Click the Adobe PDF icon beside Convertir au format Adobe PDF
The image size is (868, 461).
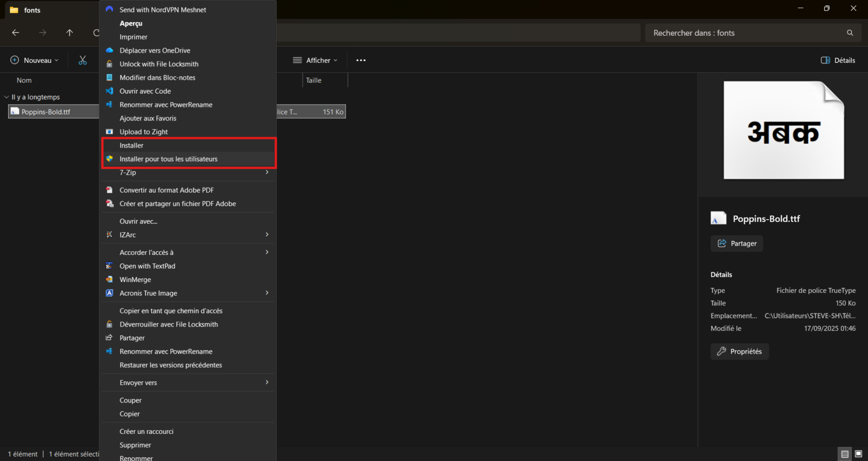110,190
